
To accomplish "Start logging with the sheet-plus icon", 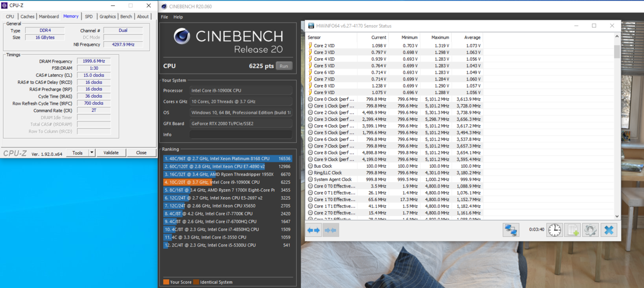I will (573, 230).
